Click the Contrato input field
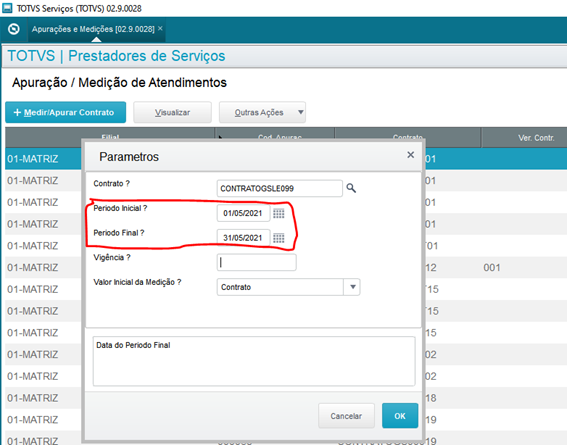567x445 pixels. 280,188
